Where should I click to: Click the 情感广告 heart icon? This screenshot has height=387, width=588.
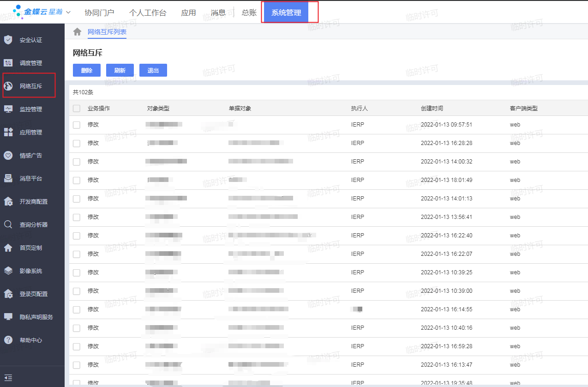tap(8, 155)
